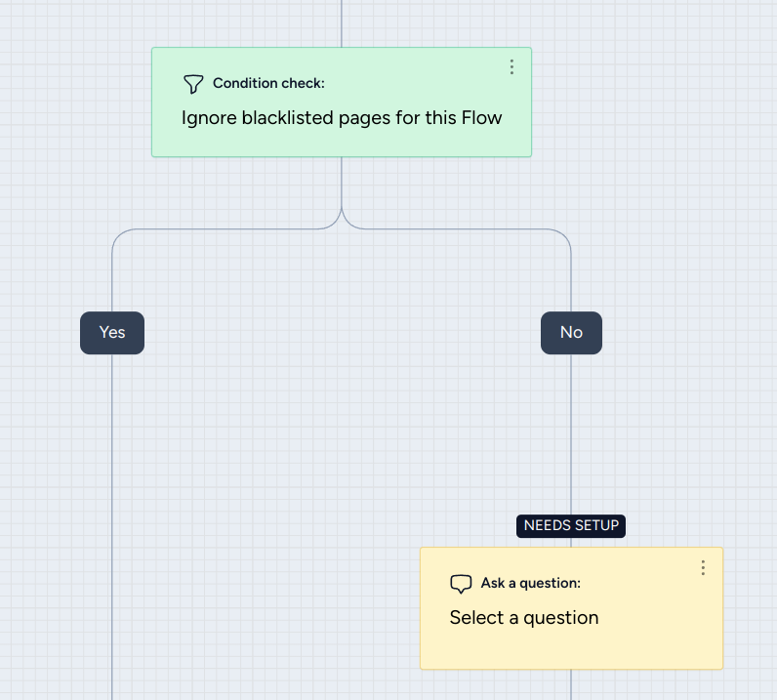
Task: Click connector line entering Condition check from above
Action: pos(342,23)
